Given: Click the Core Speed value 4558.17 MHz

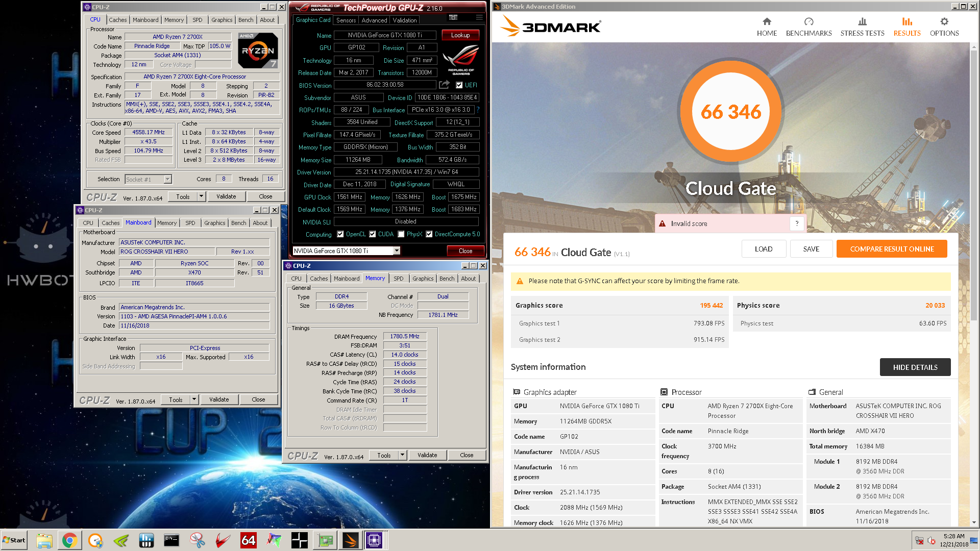Looking at the screenshot, I should coord(149,132).
